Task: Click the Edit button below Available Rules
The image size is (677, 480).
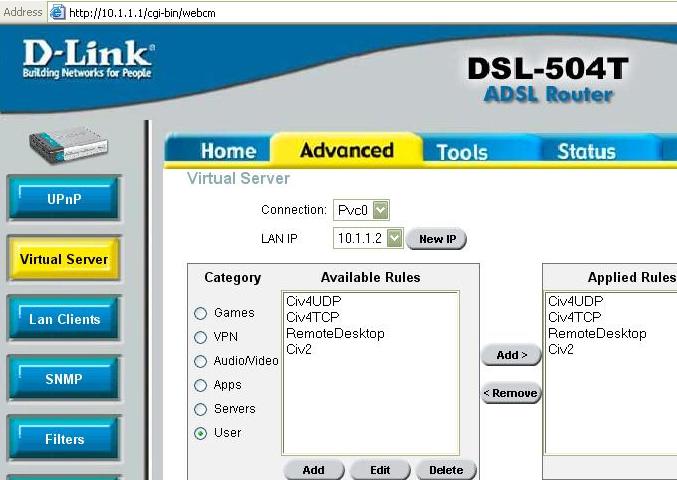Action: 380,470
